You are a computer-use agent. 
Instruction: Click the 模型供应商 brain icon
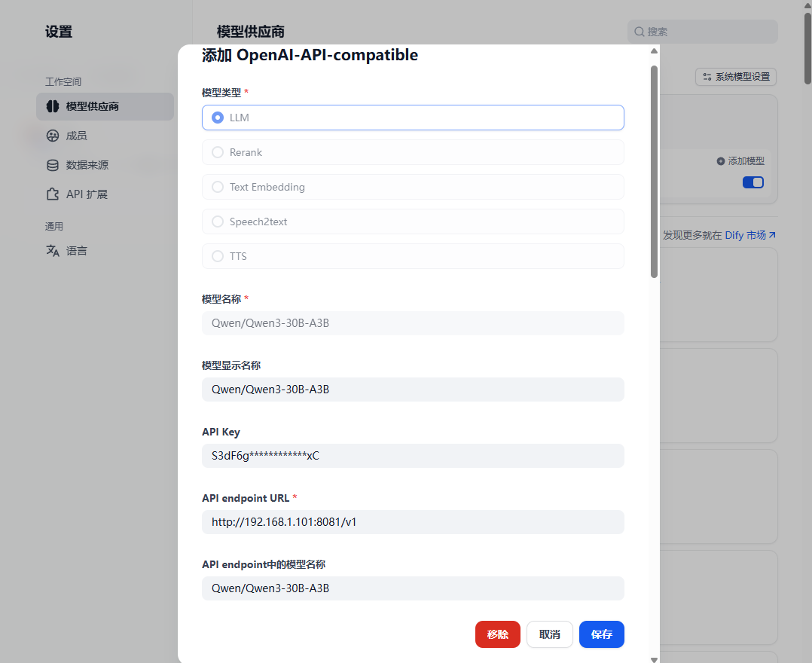pyautogui.click(x=53, y=106)
